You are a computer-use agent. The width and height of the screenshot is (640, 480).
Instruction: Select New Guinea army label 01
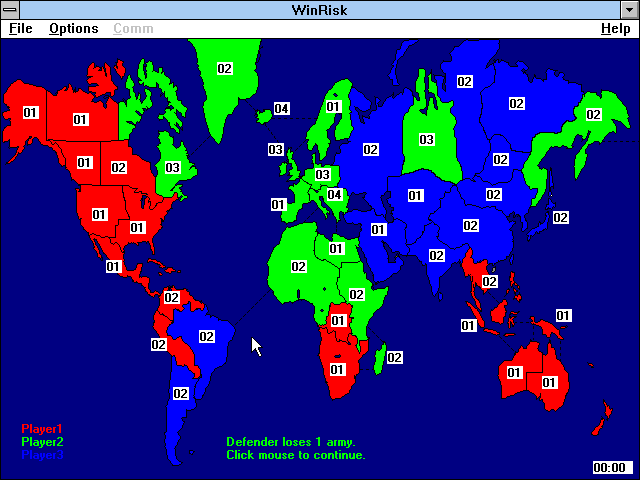coord(563,315)
